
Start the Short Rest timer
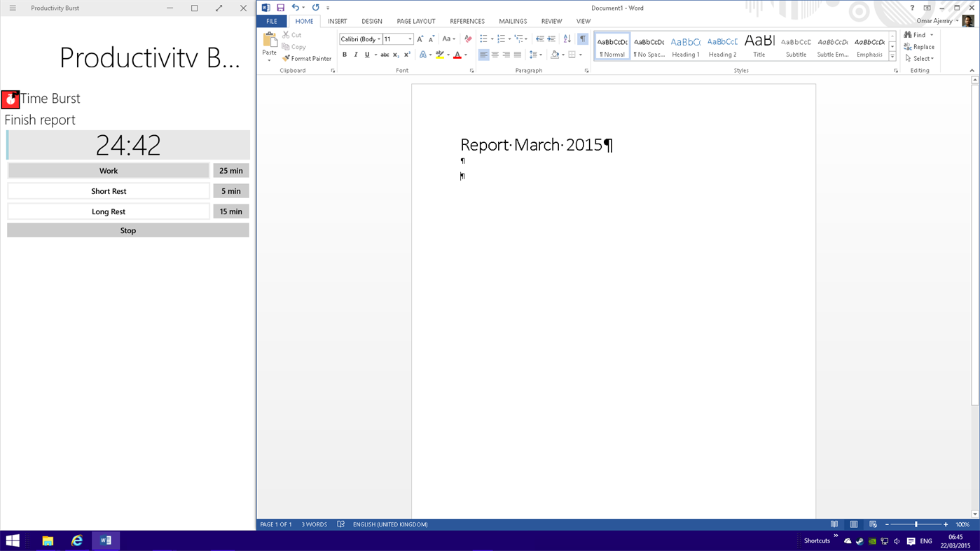point(109,190)
